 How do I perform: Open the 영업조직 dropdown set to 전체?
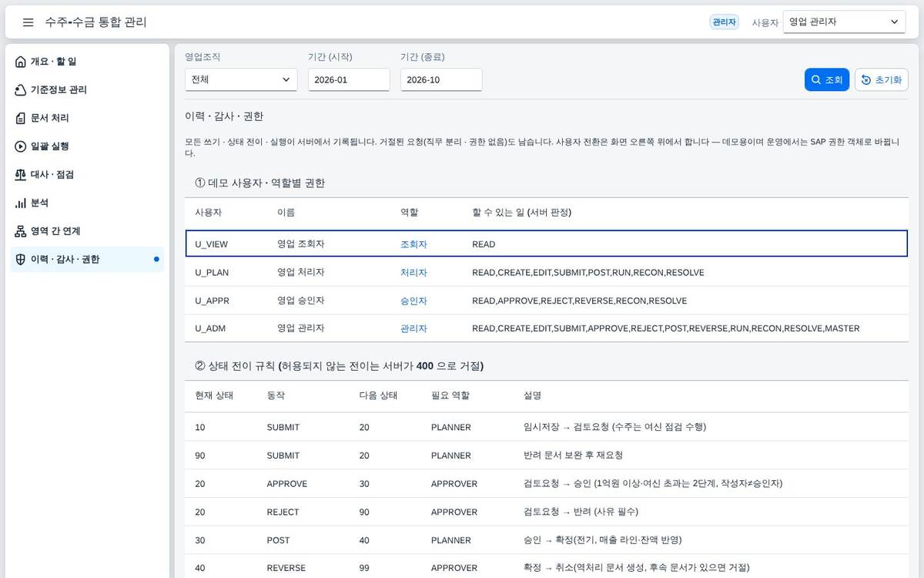point(241,79)
